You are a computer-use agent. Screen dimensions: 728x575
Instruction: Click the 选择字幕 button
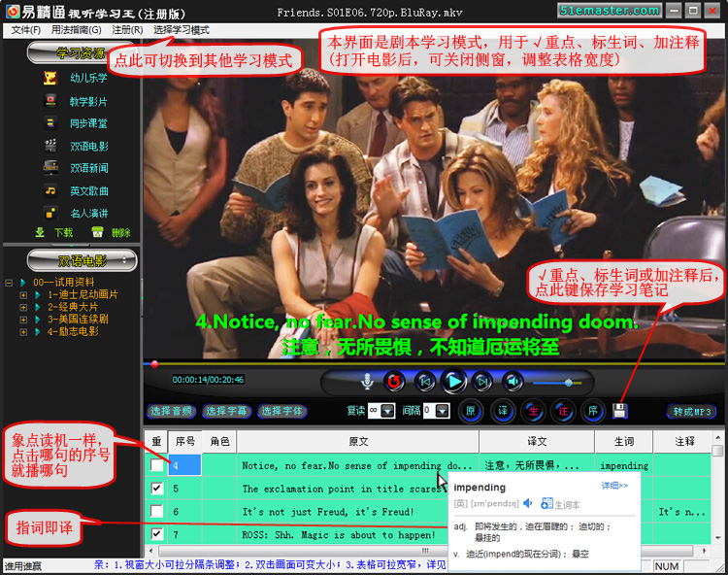227,412
